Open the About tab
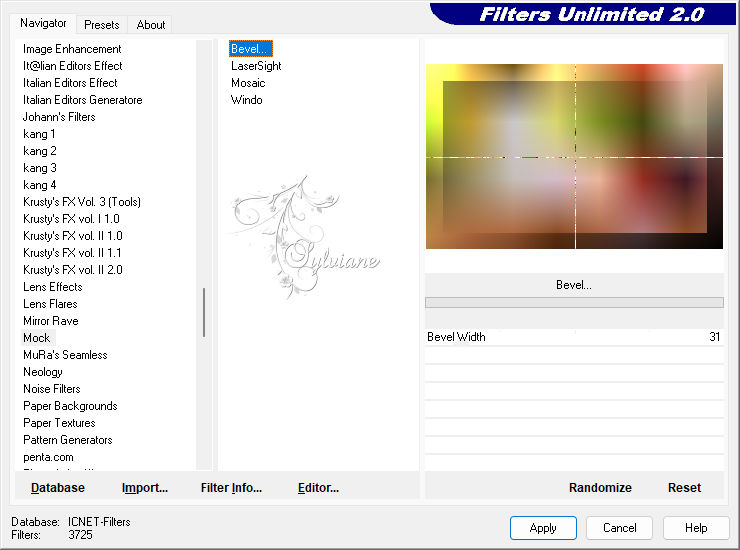The image size is (740, 550). coord(151,25)
